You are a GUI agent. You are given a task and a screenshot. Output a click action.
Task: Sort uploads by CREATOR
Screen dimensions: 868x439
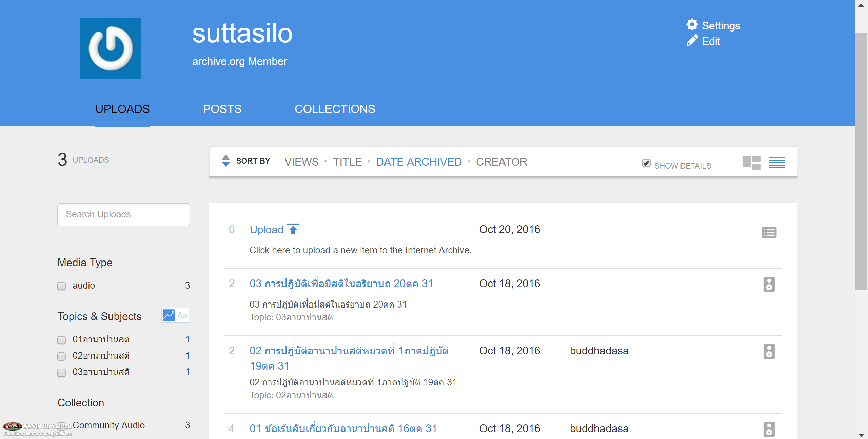501,162
